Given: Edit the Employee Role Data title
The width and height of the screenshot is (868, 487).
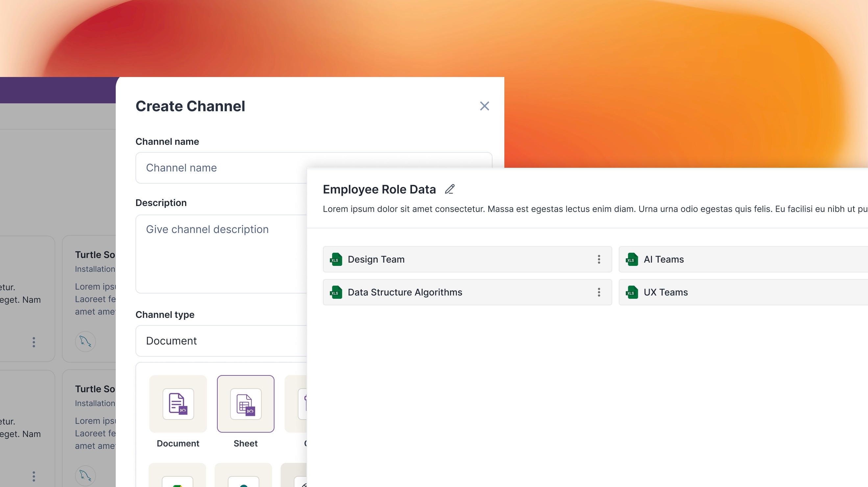Looking at the screenshot, I should coord(449,189).
